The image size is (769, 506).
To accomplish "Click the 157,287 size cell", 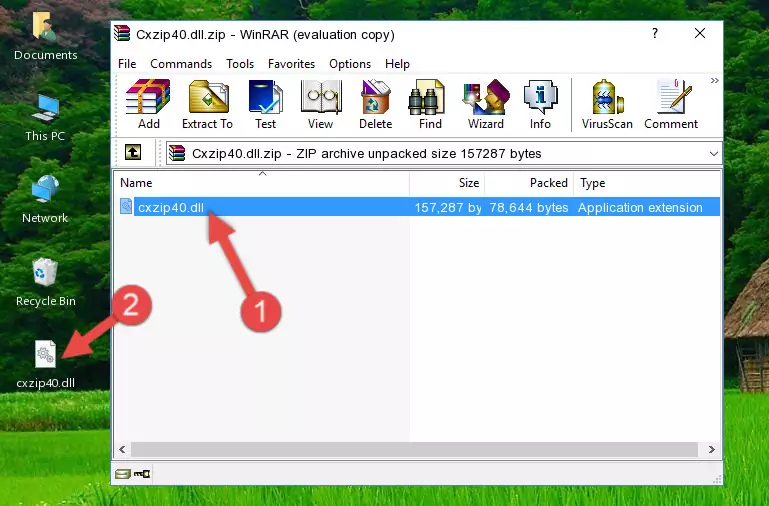I will click(x=448, y=207).
